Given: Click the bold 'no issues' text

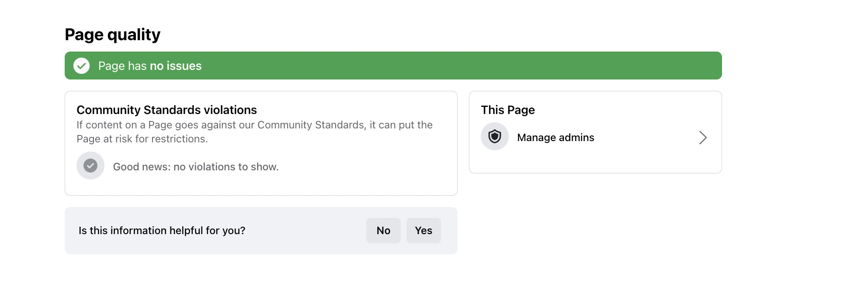Looking at the screenshot, I should pyautogui.click(x=176, y=66).
